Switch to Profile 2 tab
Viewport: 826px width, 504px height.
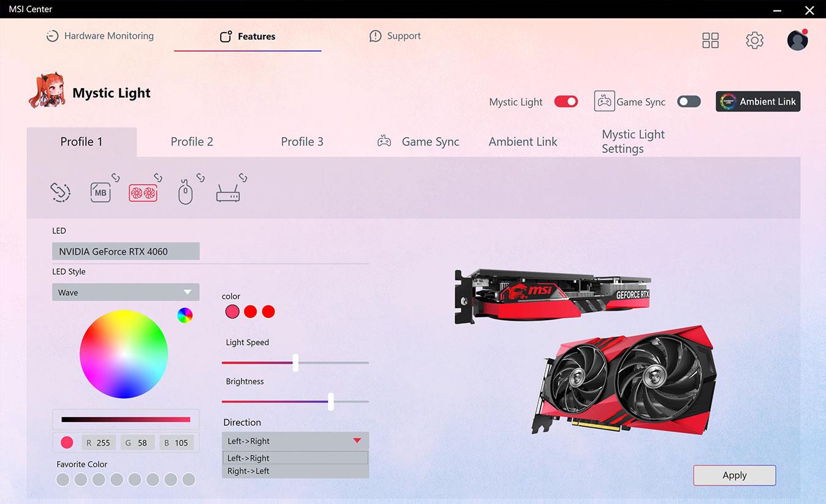(192, 141)
